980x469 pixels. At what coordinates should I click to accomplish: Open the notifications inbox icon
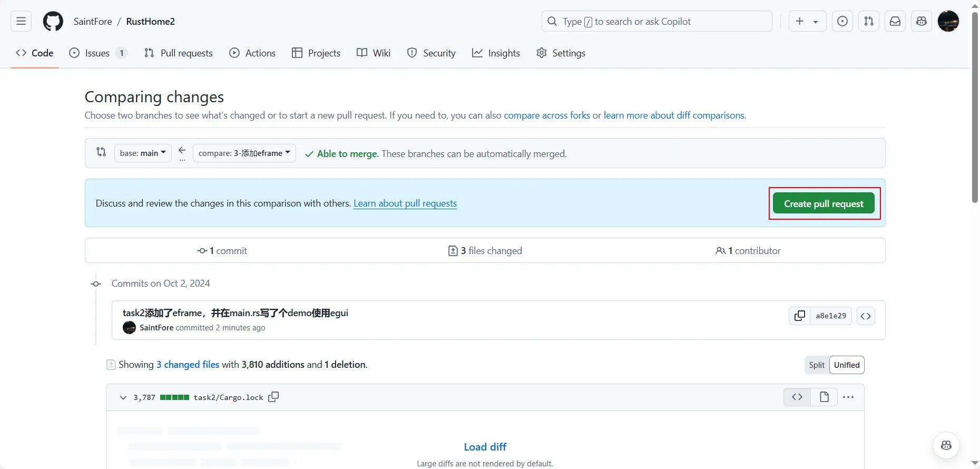coord(895,21)
